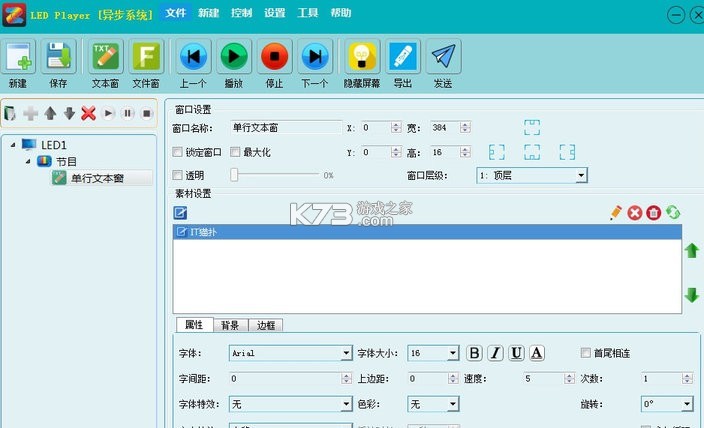This screenshot has height=428, width=704.
Task: Open the 设置 menu
Action: pos(275,13)
